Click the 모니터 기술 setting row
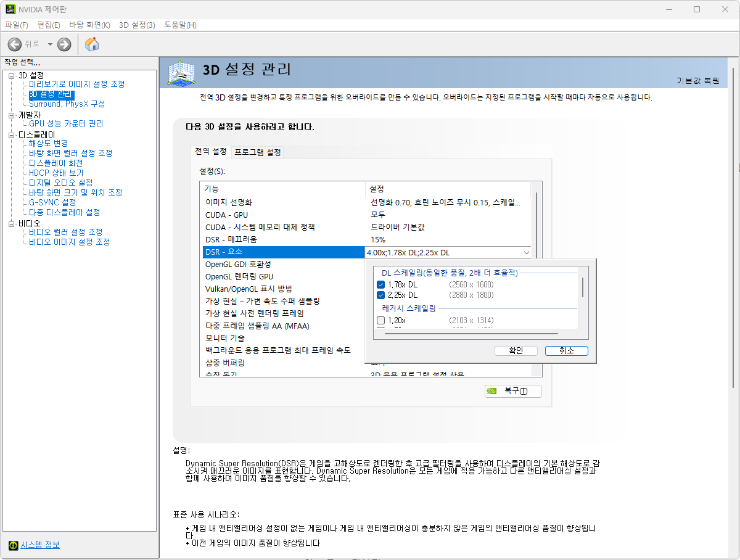This screenshot has width=740, height=560. point(284,338)
